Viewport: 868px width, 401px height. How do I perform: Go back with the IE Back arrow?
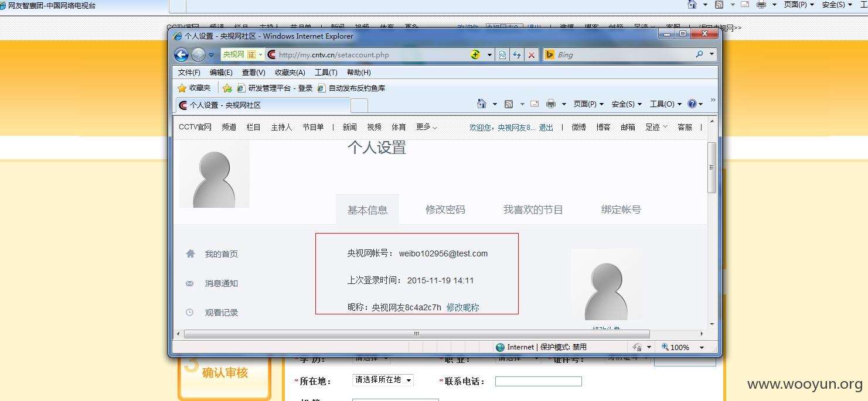(x=182, y=55)
